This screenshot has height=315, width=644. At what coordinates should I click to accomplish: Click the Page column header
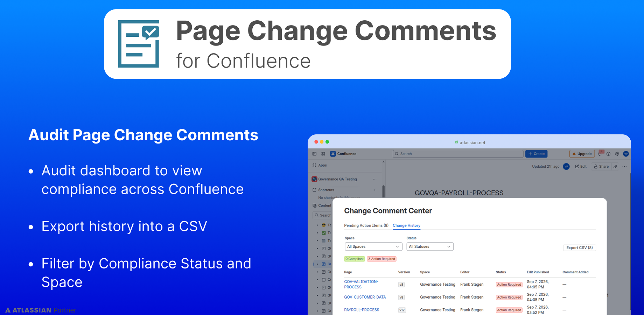(348, 272)
